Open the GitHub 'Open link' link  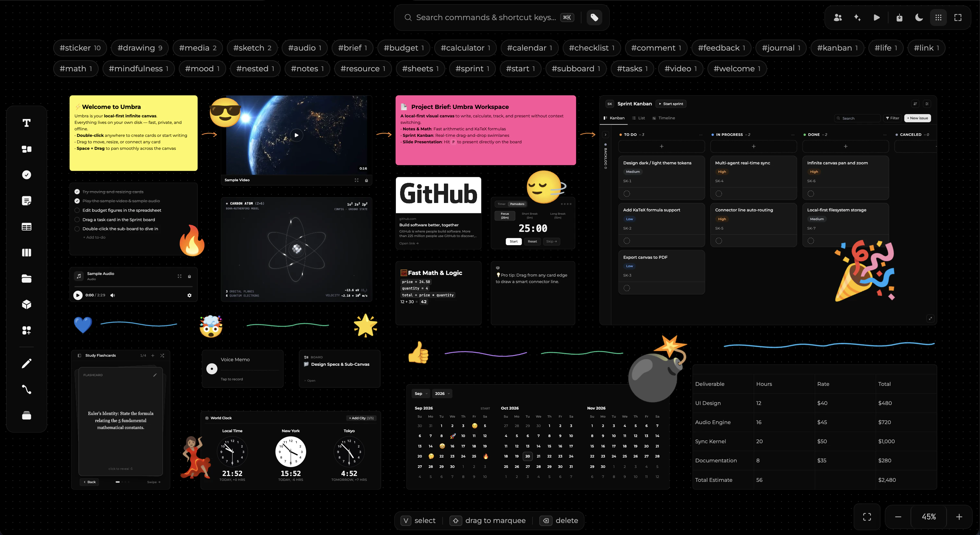pos(409,244)
